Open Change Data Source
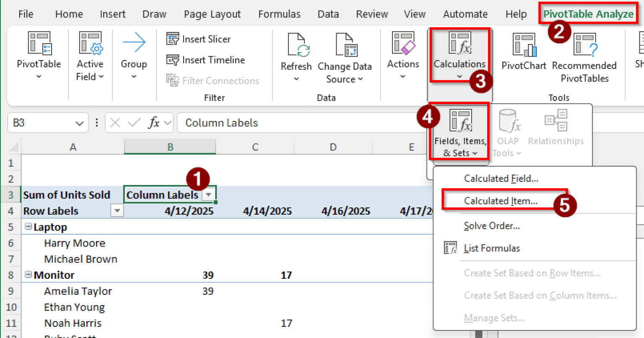The height and width of the screenshot is (338, 644). 345,45
